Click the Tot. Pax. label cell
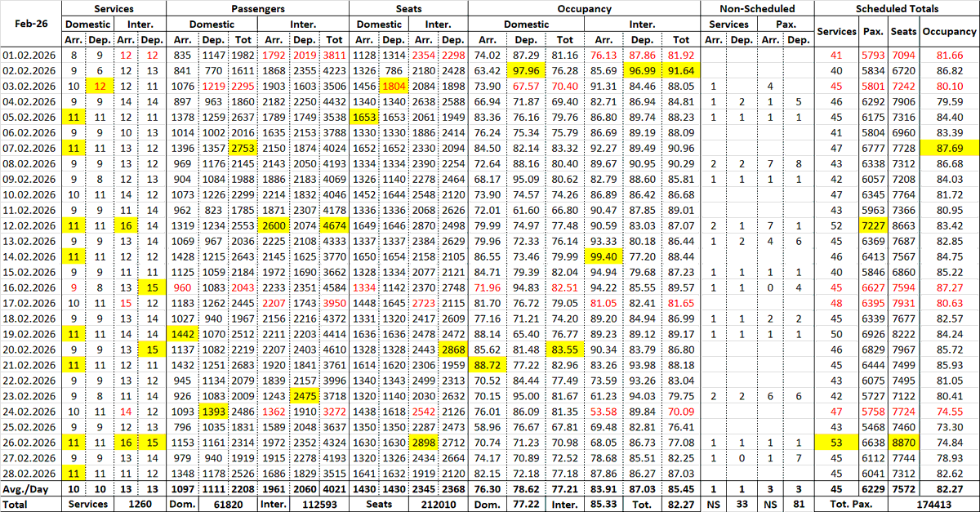The width and height of the screenshot is (980, 512). (x=853, y=504)
